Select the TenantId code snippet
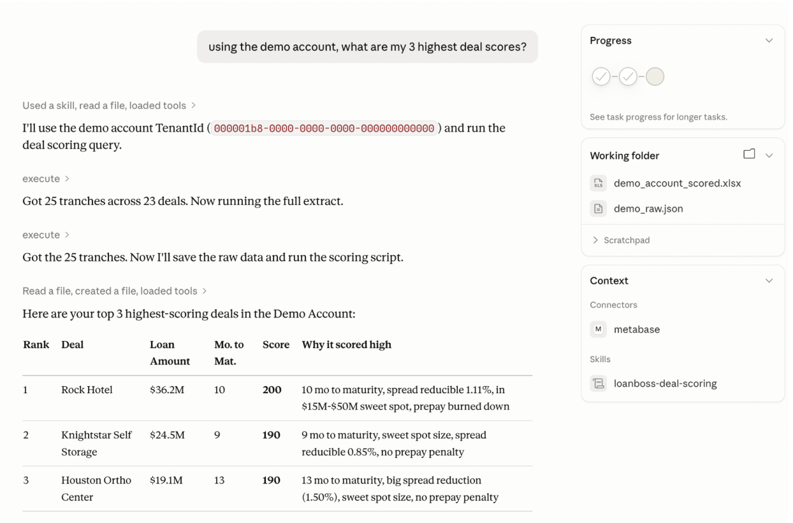The image size is (793, 523). [x=324, y=128]
